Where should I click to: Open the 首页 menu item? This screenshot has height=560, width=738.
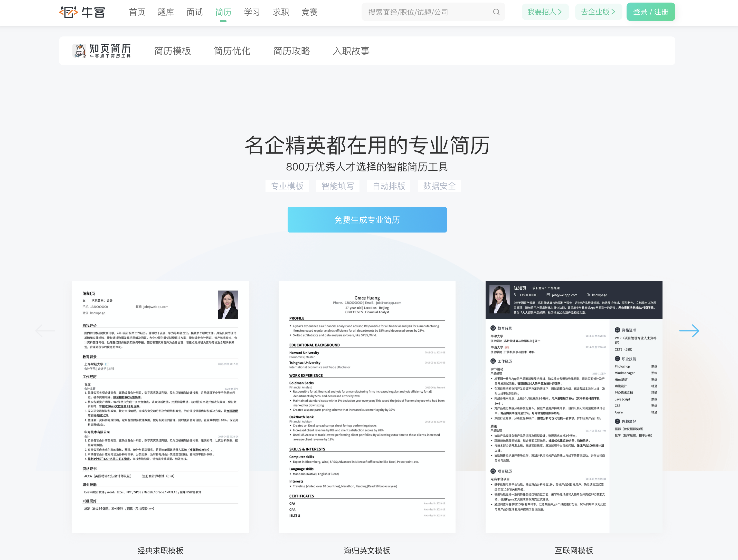click(x=137, y=12)
